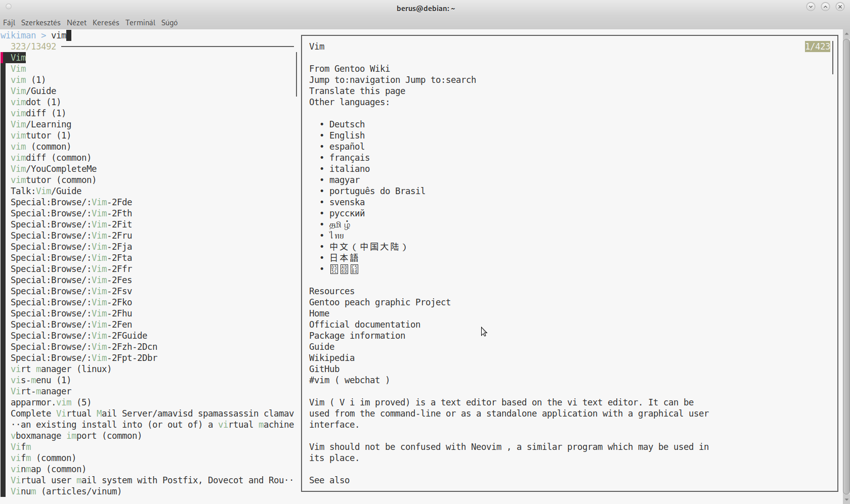Select 'vboxmanage import (common)' result
Screen dimensions: 850x504
(x=76, y=436)
